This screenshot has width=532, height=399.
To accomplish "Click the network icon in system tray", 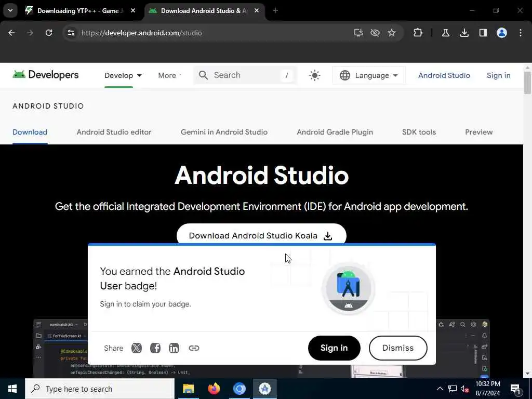I will click(453, 389).
